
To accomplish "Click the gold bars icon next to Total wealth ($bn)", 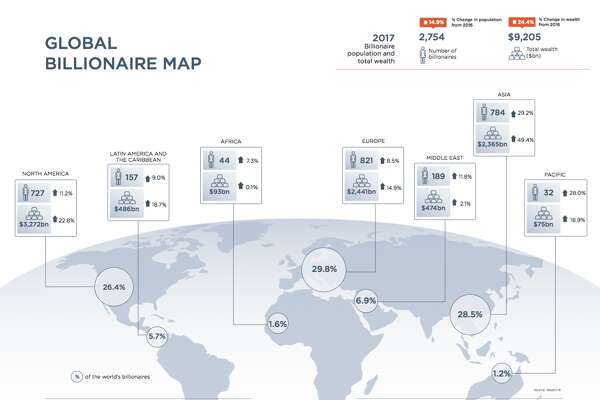I will tap(517, 54).
